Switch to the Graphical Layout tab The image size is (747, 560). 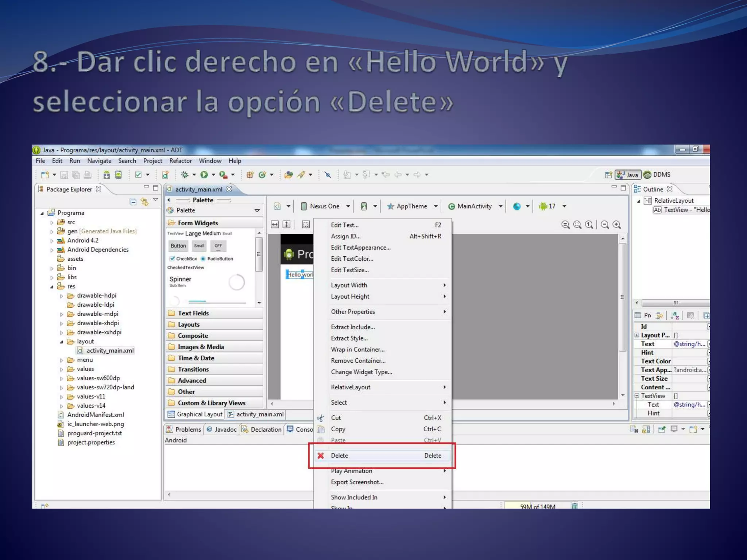[x=195, y=415]
